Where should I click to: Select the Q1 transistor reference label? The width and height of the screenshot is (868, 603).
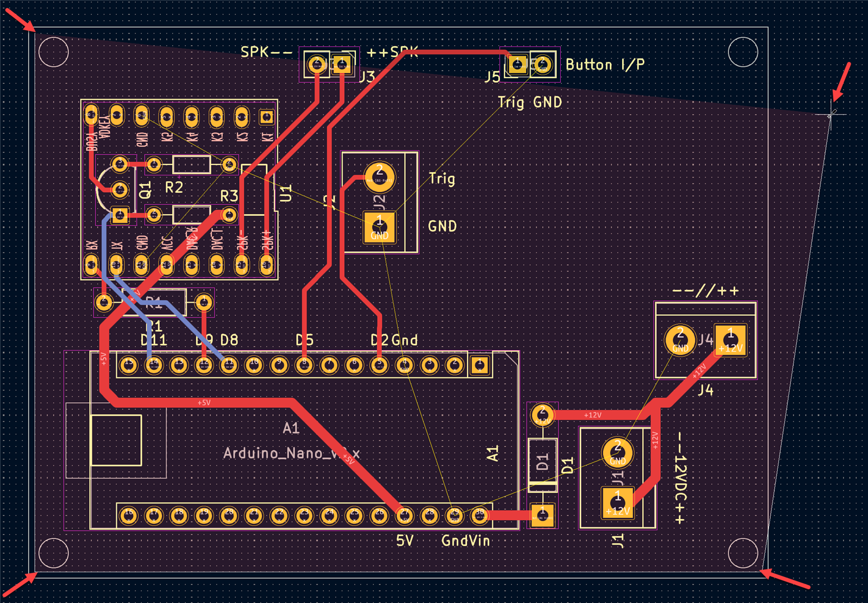(x=145, y=189)
